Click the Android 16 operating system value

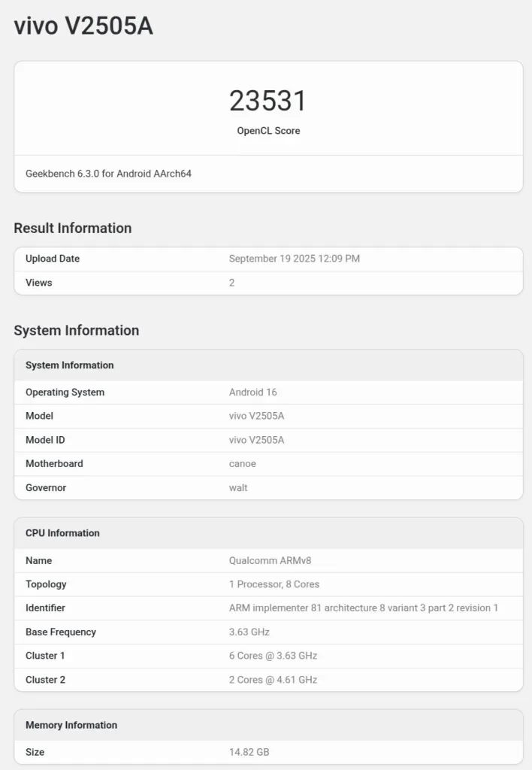pyautogui.click(x=251, y=393)
